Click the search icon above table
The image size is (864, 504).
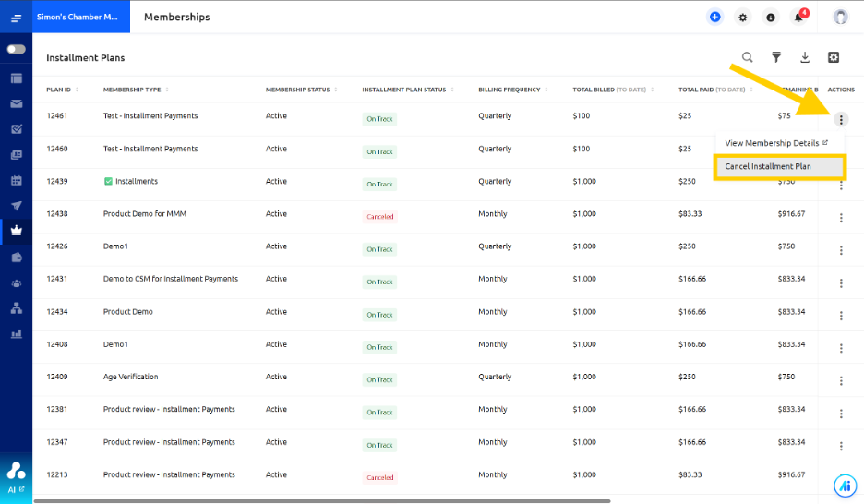pos(747,57)
